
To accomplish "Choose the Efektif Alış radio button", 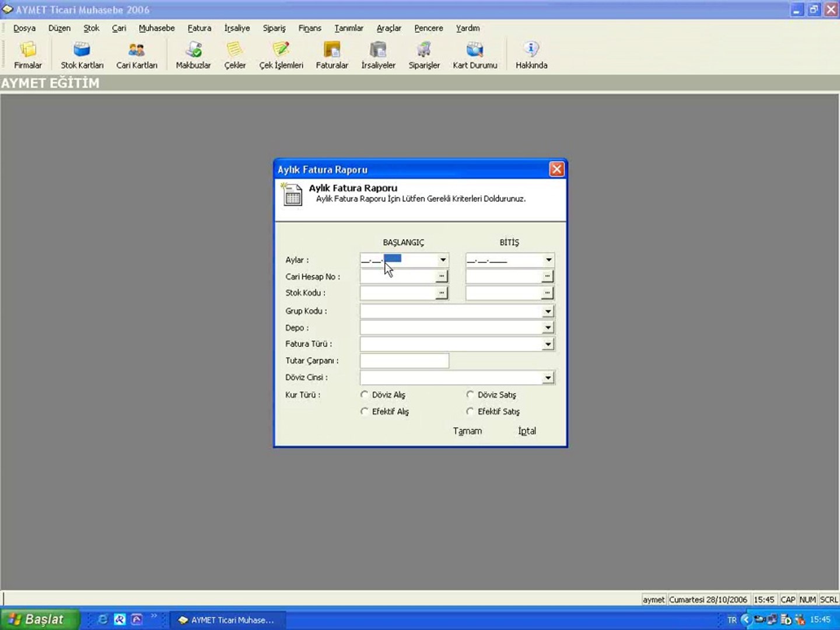I will click(x=365, y=411).
